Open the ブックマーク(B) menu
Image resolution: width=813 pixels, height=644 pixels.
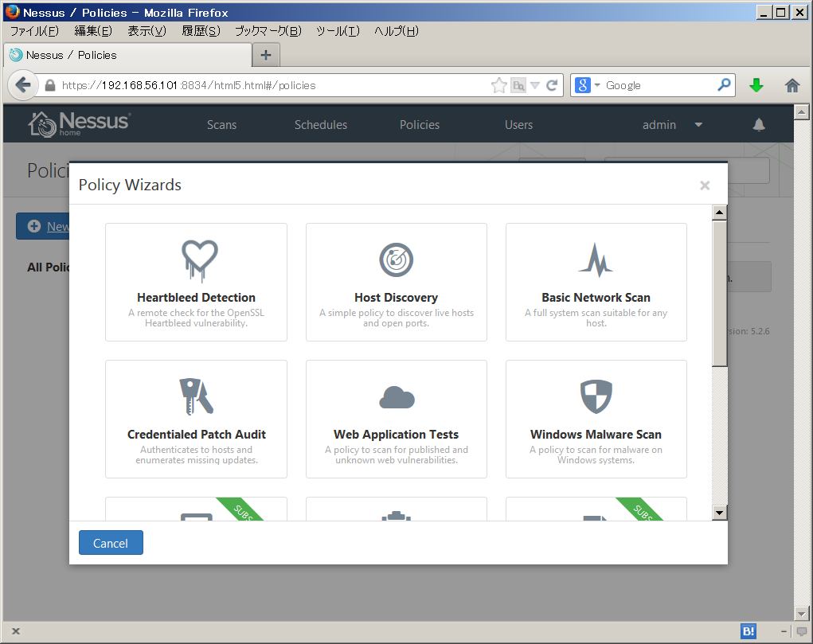point(268,31)
